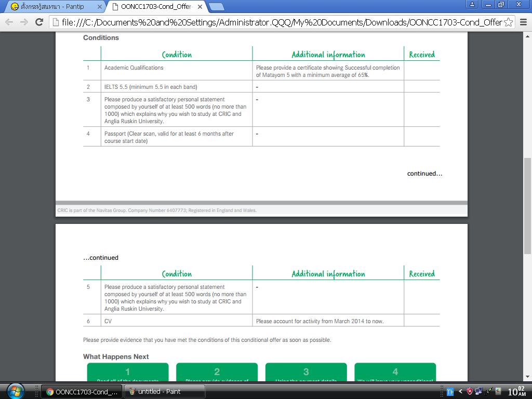This screenshot has width=532, height=399.
Task: Close the Pantip tab
Action: [99, 6]
